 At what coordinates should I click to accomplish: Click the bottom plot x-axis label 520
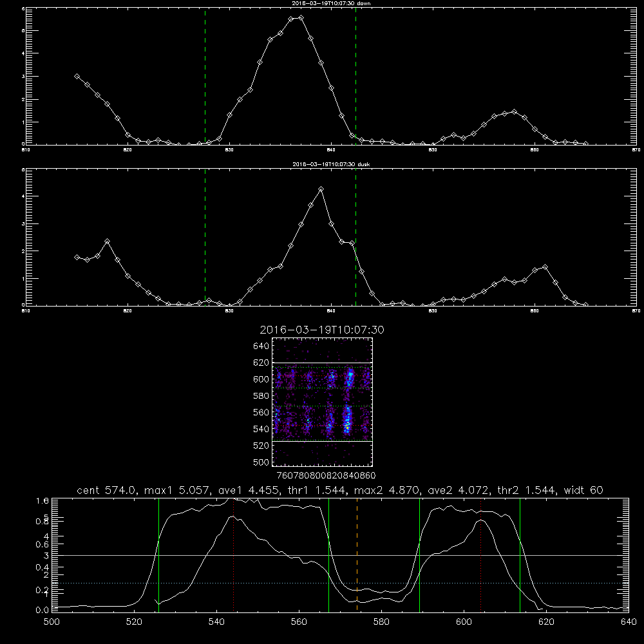click(134, 622)
